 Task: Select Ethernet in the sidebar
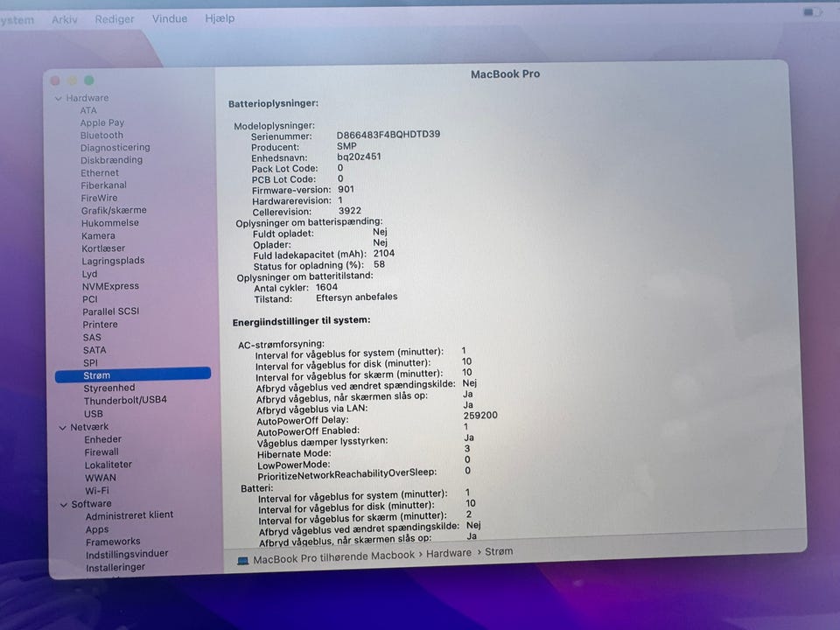coord(100,173)
